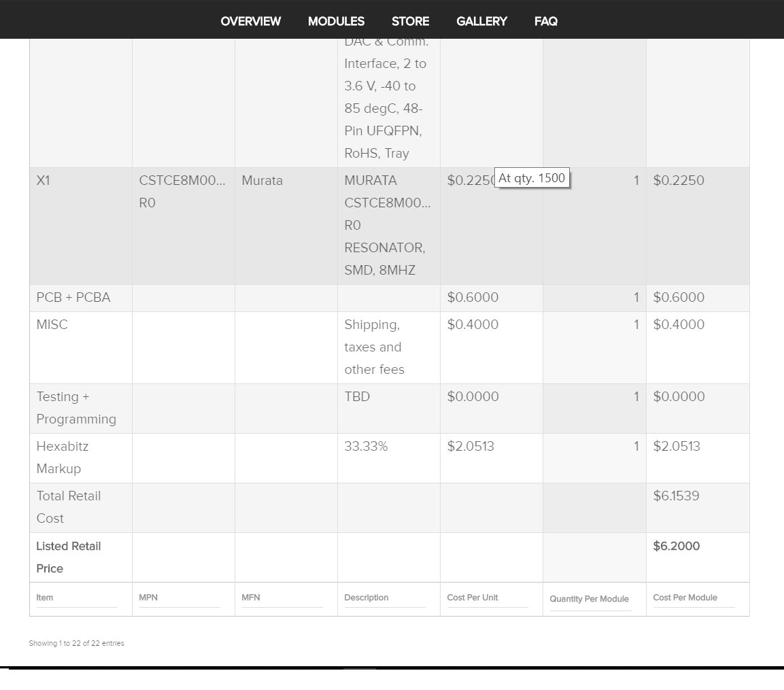Click Testing cost per module $0.0000
The image size is (784, 690).
(679, 396)
